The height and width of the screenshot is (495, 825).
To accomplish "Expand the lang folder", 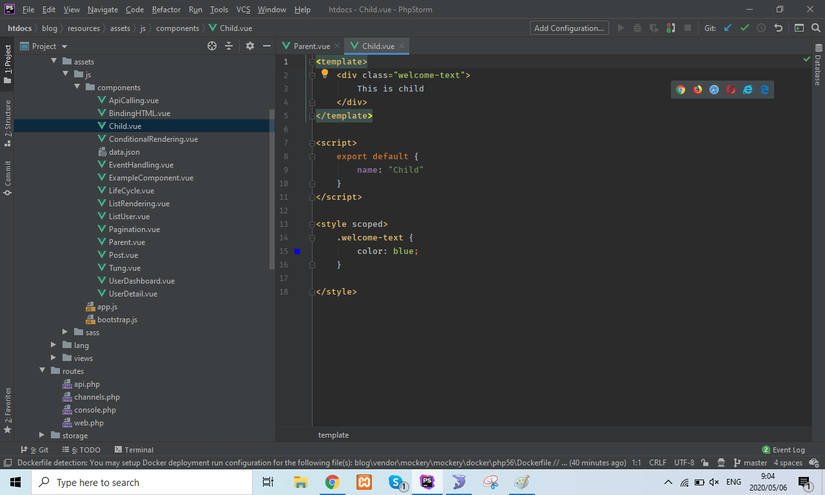I will pos(54,345).
